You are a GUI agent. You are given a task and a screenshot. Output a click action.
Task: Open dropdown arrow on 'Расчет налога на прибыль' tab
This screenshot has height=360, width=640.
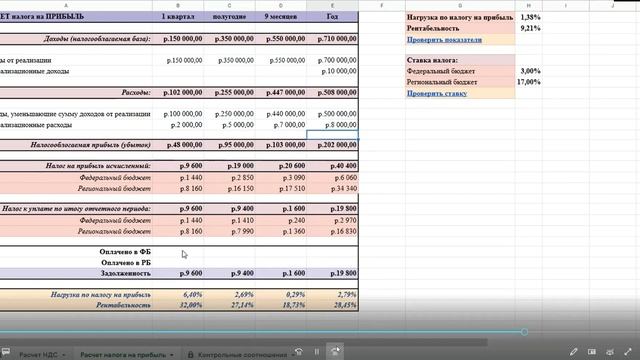tap(171, 355)
